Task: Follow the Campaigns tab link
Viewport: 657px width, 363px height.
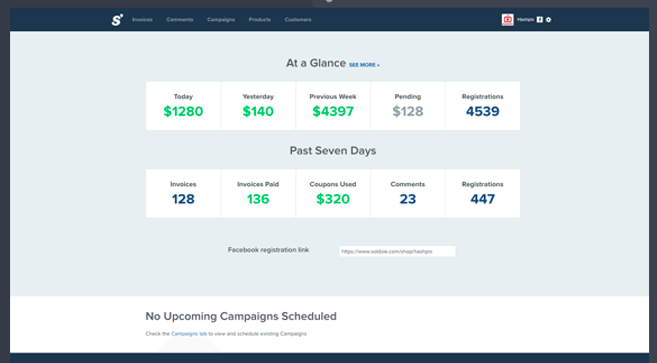Action: (x=189, y=334)
